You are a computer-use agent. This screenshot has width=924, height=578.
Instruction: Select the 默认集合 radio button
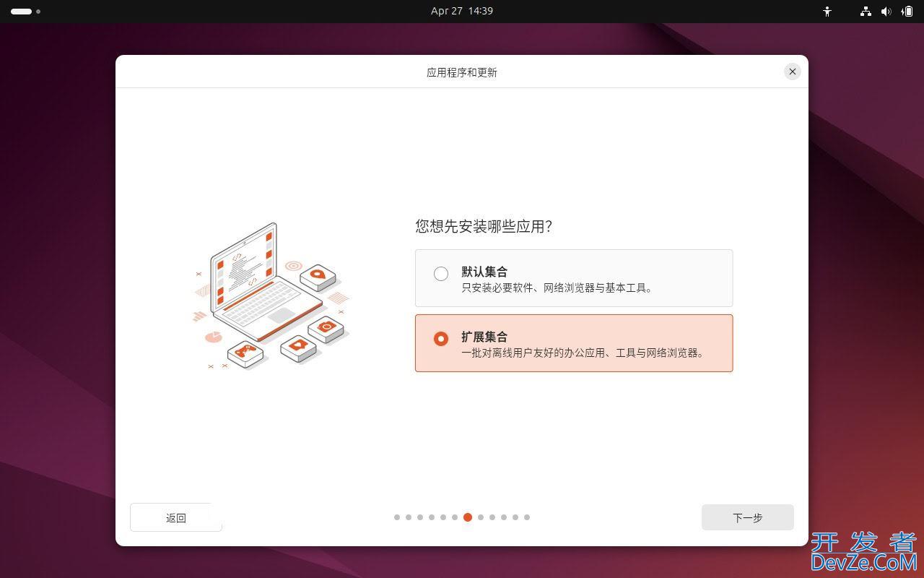click(441, 274)
